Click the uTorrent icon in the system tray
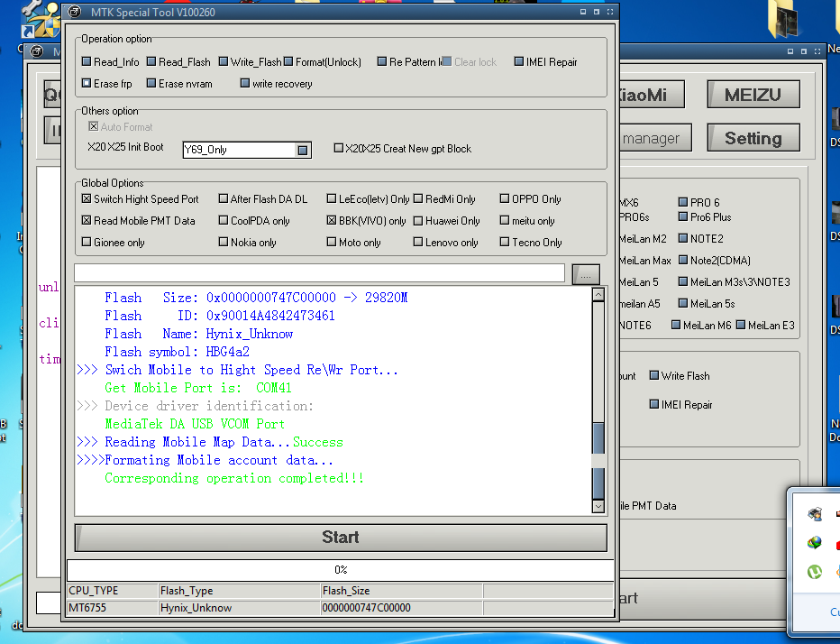The width and height of the screenshot is (840, 644). (815, 571)
